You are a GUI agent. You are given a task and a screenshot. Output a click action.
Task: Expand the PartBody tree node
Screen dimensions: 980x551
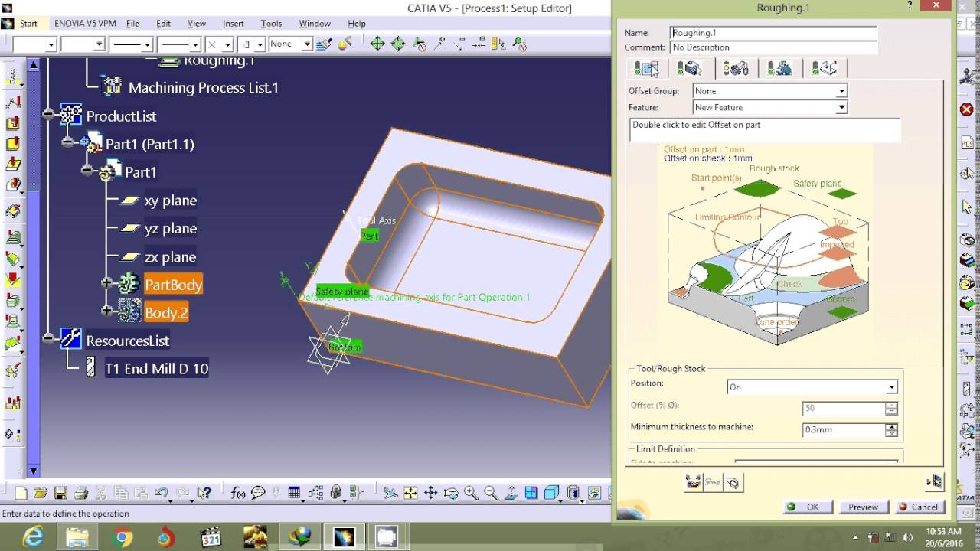(x=107, y=284)
